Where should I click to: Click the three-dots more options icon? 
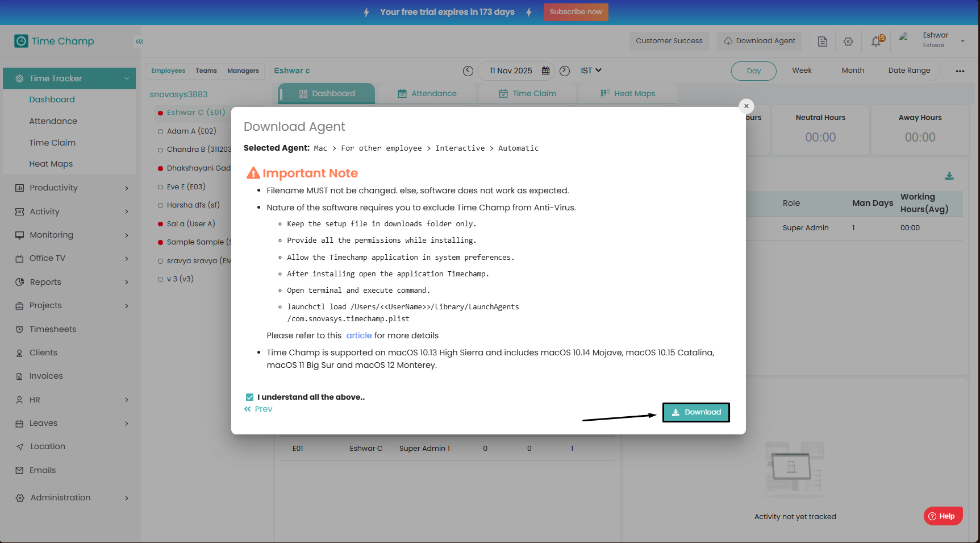(960, 71)
